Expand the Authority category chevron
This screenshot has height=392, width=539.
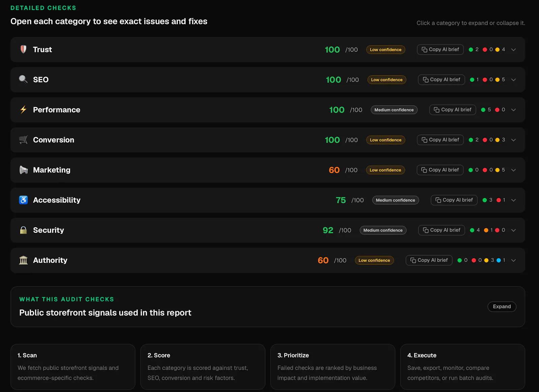click(513, 260)
